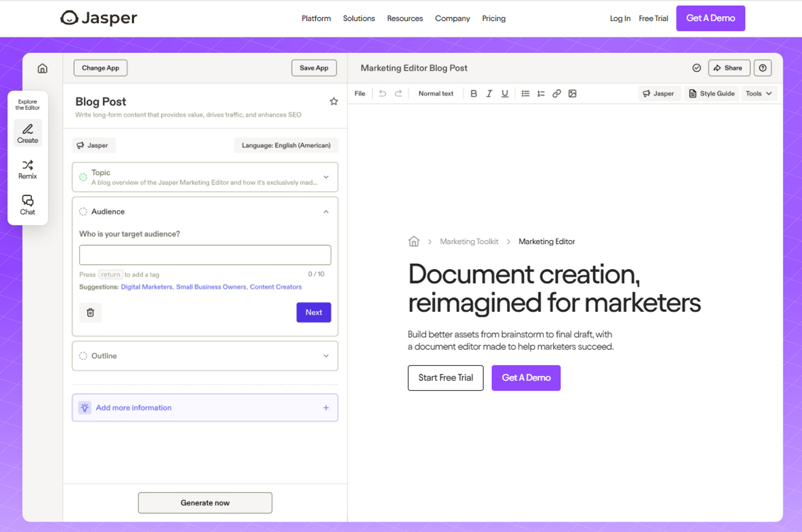802x532 pixels.
Task: Click the undo arrow in the editor toolbar
Action: 382,93
